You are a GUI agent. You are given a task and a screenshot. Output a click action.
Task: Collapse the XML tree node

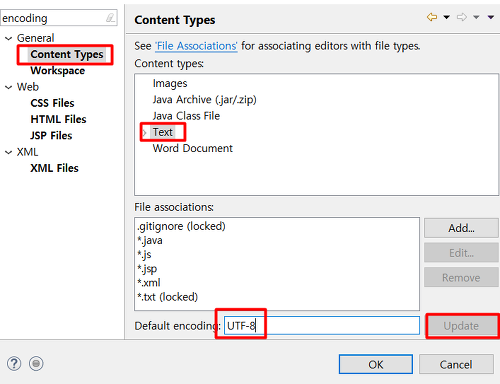(9, 152)
